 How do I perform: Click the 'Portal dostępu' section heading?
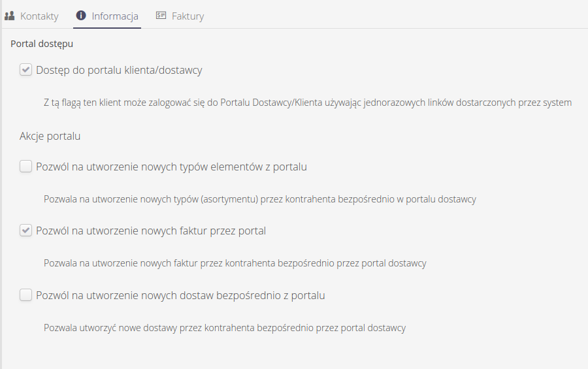tap(42, 44)
